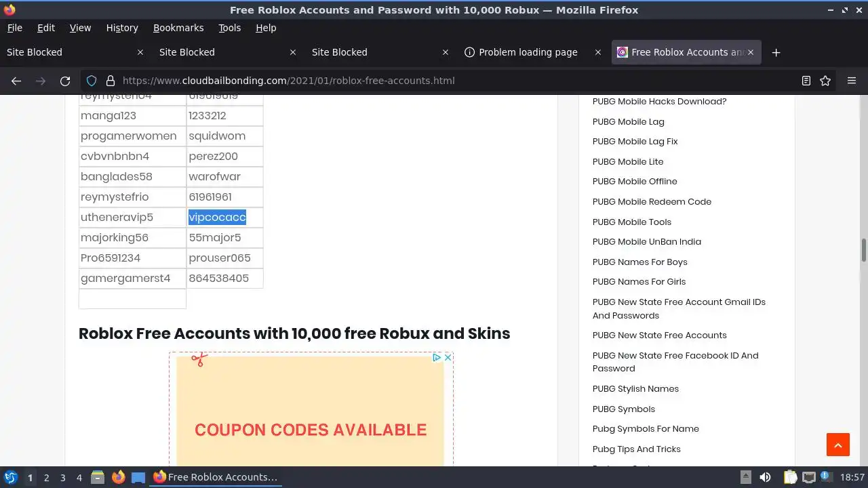
Task: Click password cell prouser065
Action: click(224, 258)
